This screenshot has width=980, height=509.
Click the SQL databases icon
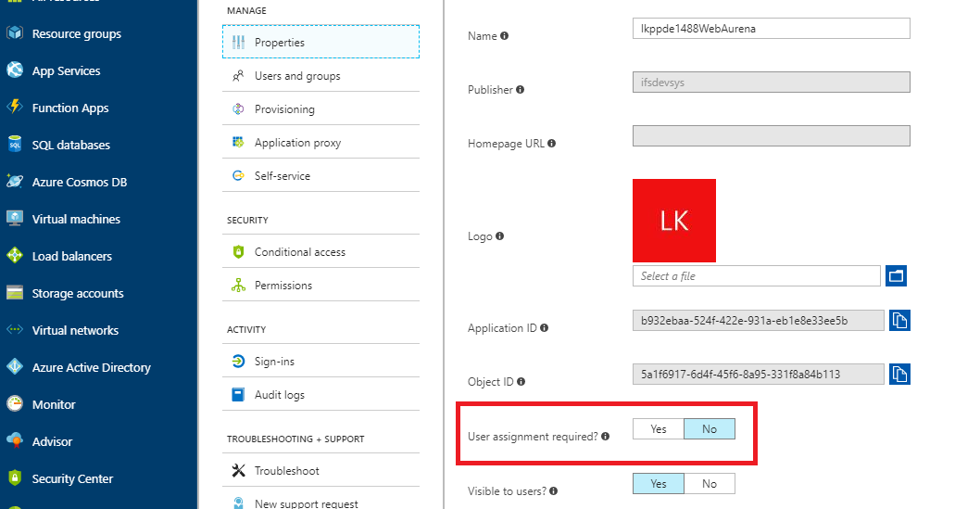pyautogui.click(x=15, y=144)
